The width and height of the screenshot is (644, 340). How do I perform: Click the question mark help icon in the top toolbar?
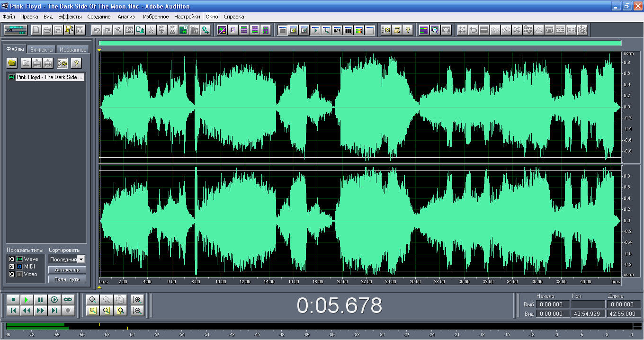(408, 30)
